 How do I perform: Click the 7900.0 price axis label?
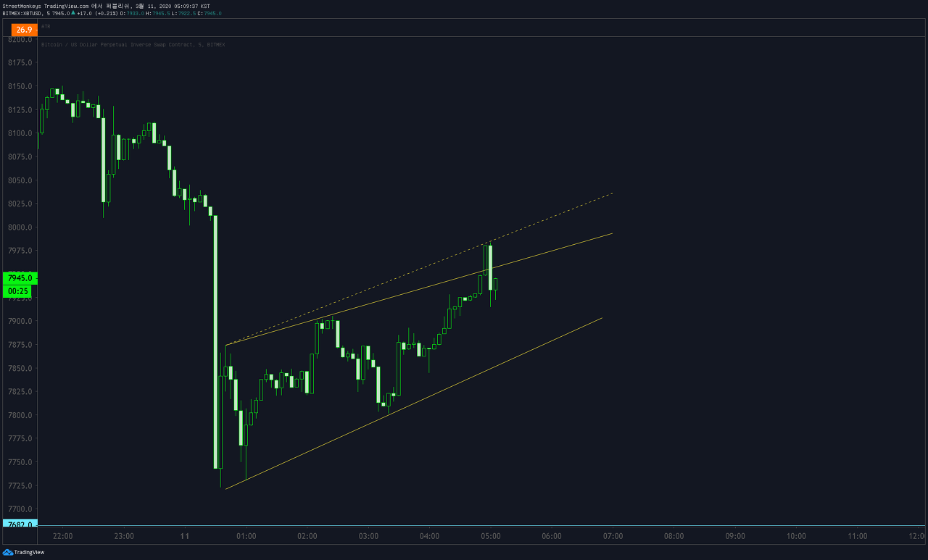pyautogui.click(x=20, y=321)
